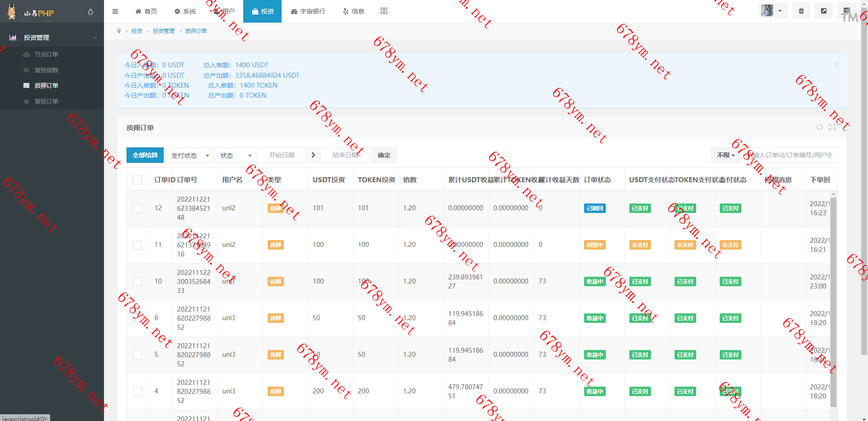Check the checkbox for order ID 12

coord(137,208)
